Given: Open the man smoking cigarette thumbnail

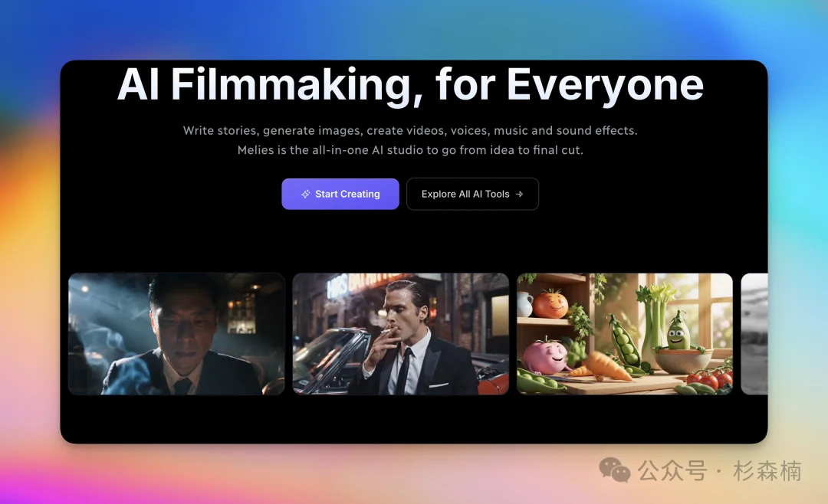Looking at the screenshot, I should [x=401, y=333].
